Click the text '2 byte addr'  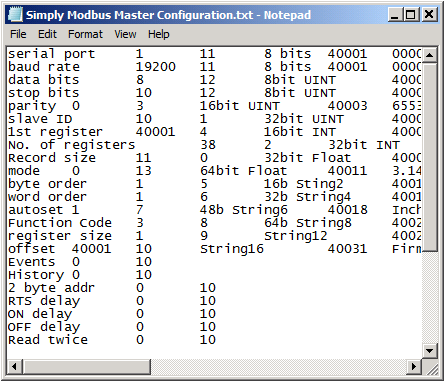pyautogui.click(x=51, y=288)
